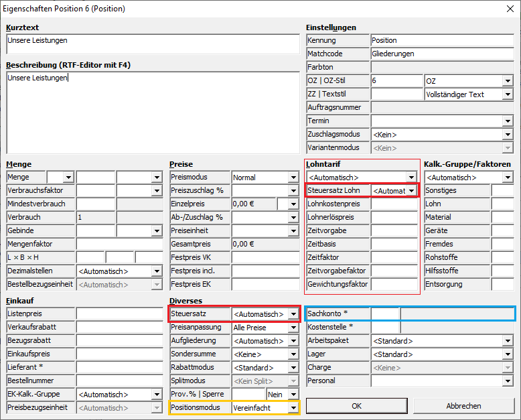Click the Kurztext input field
Image resolution: width=521 pixels, height=420 pixels.
[153, 44]
